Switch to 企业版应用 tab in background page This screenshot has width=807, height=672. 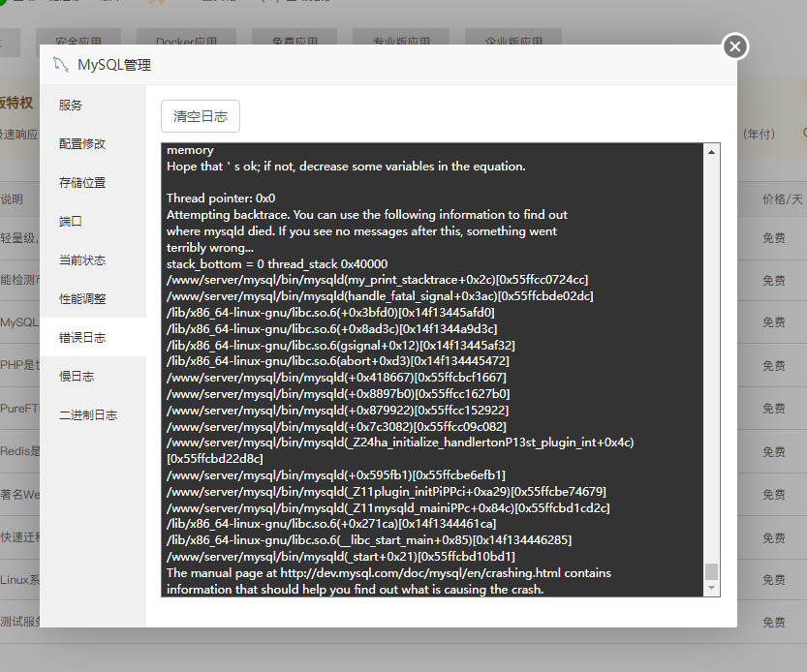click(513, 42)
